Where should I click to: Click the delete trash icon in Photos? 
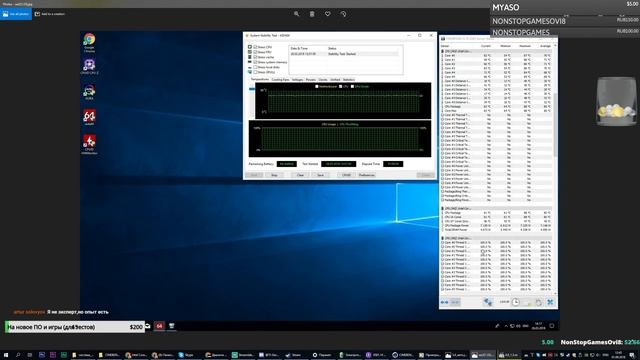tap(312, 14)
